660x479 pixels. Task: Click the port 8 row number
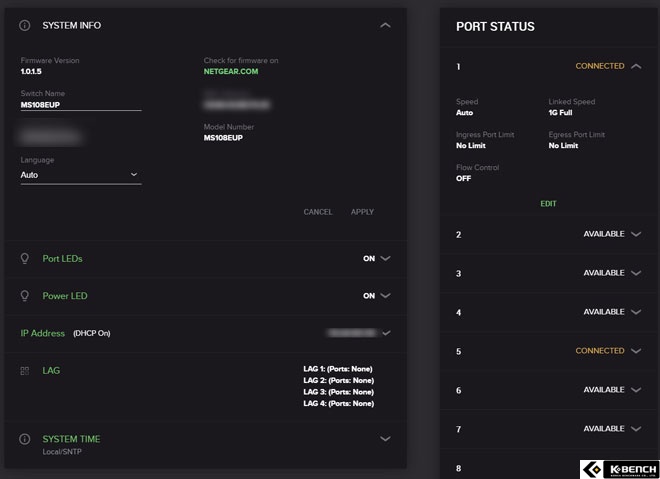(458, 468)
